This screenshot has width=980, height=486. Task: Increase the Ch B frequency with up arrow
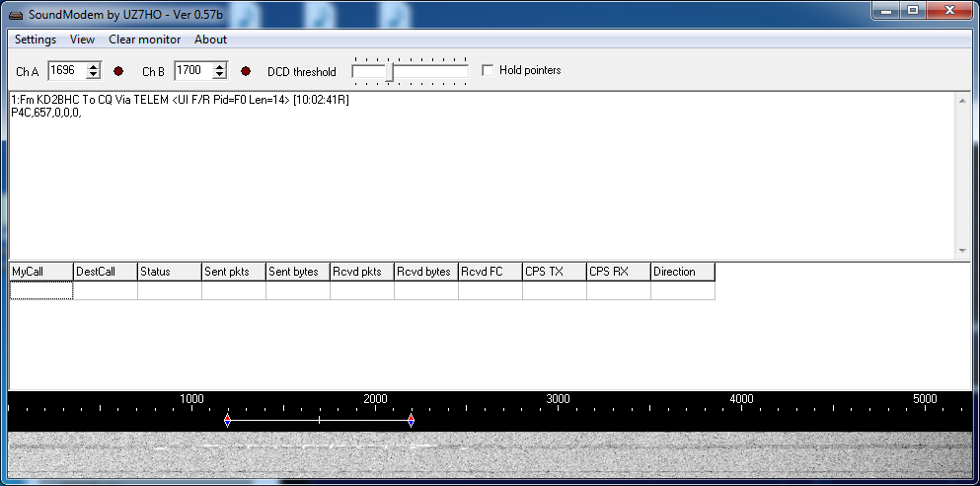pyautogui.click(x=219, y=67)
